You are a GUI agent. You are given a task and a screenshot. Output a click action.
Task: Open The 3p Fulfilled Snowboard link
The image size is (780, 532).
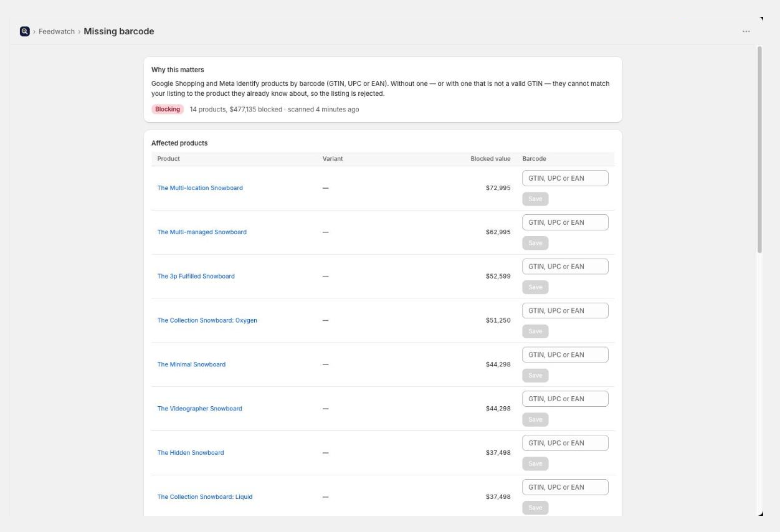pos(196,277)
